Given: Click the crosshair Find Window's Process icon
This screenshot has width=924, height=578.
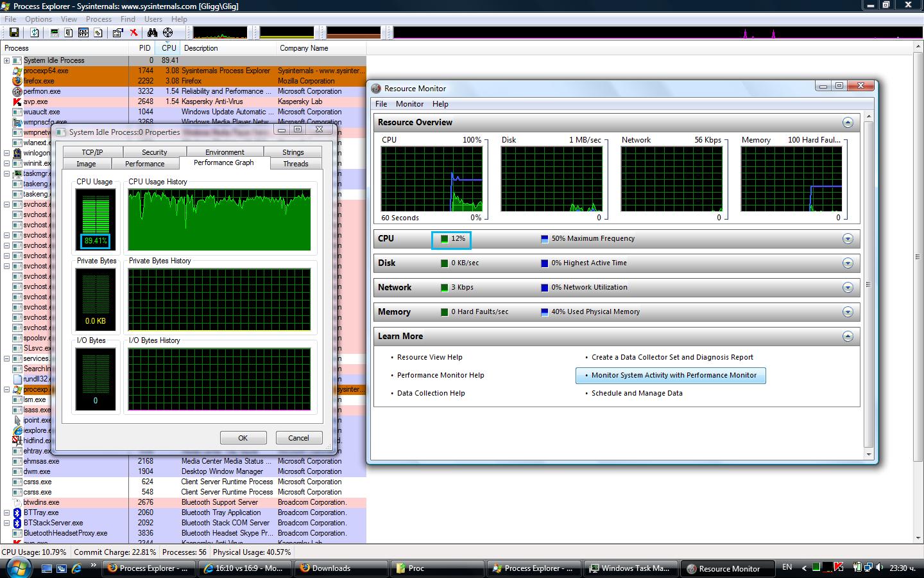Looking at the screenshot, I should click(x=168, y=32).
